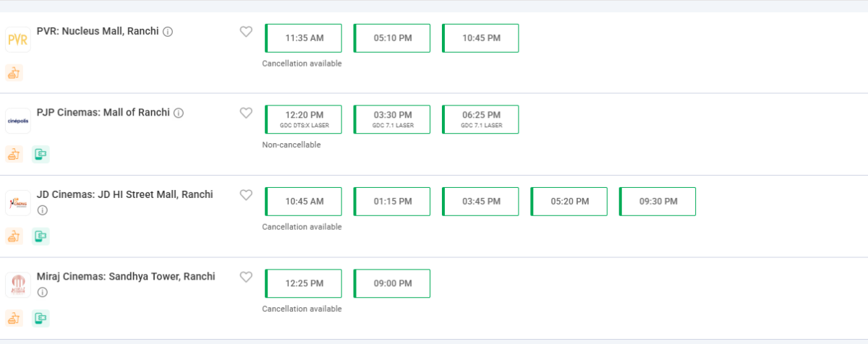Click info icon beside PJP Cinemas name
The width and height of the screenshot is (868, 344).
pyautogui.click(x=179, y=113)
